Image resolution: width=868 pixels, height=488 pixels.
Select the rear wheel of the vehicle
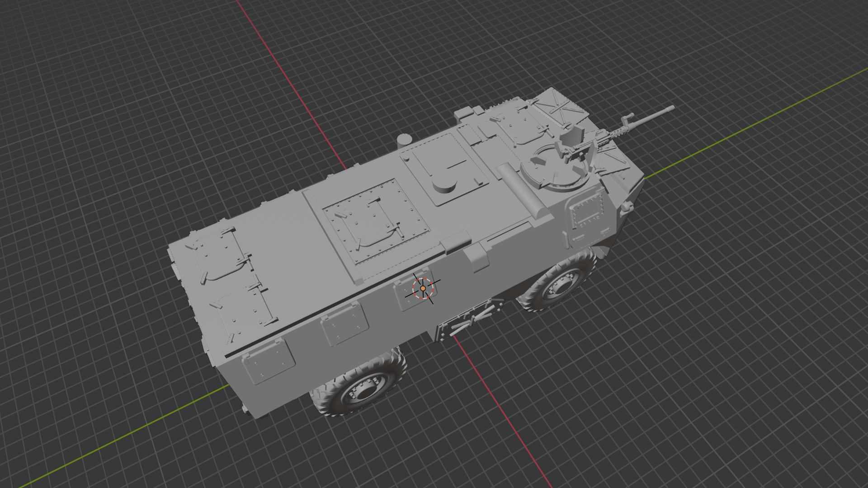point(359,384)
